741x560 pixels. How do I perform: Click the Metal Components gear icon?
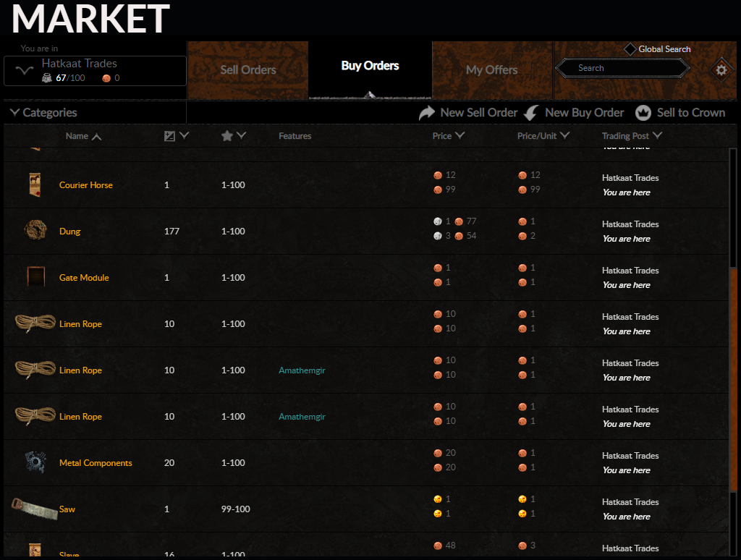pyautogui.click(x=35, y=462)
